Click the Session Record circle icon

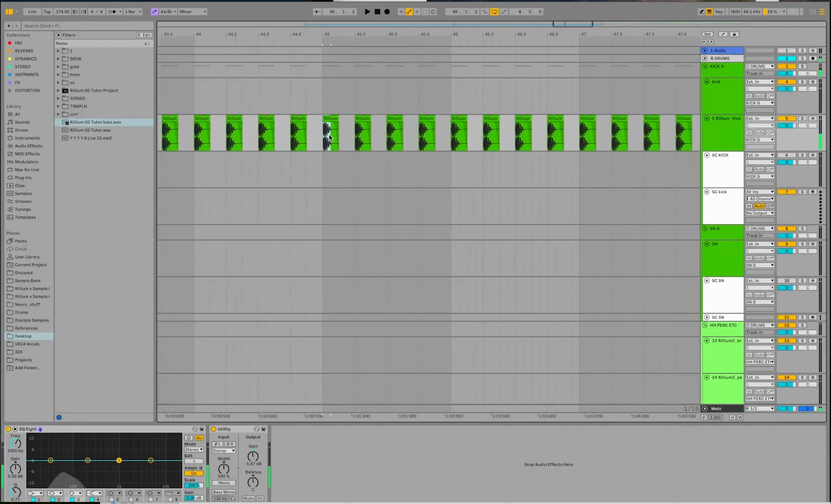433,12
